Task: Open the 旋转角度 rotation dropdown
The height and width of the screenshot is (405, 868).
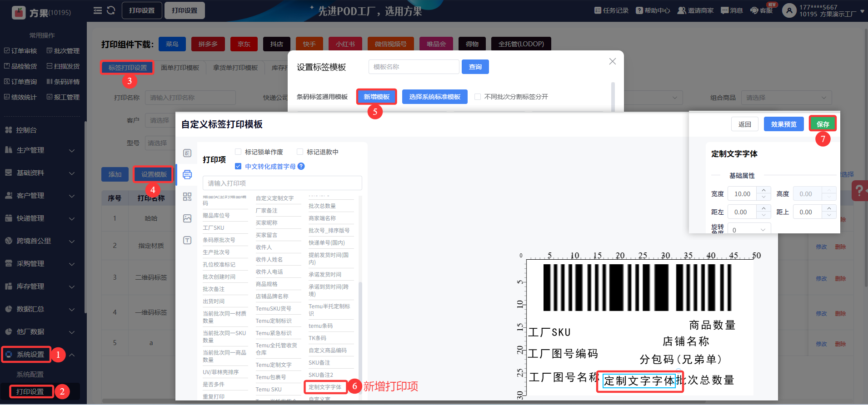Action: click(749, 229)
